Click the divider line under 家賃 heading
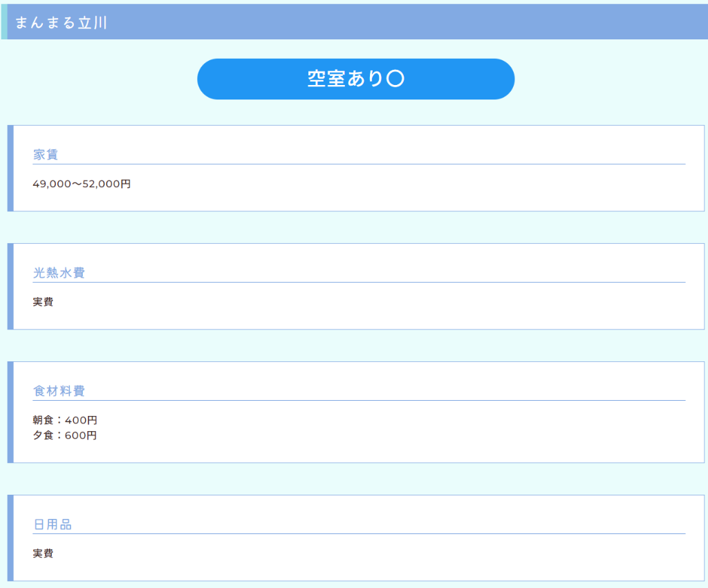Screen dimensions: 708x588 (x=359, y=164)
